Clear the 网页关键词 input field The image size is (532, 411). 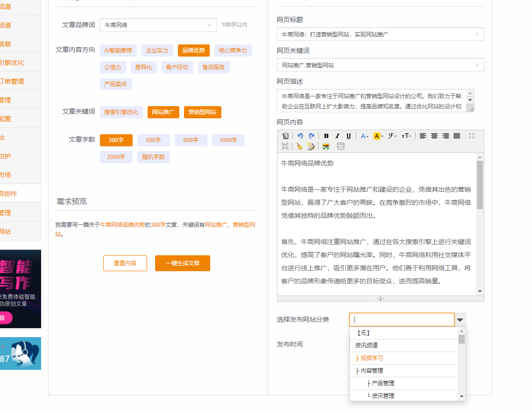tap(477, 65)
